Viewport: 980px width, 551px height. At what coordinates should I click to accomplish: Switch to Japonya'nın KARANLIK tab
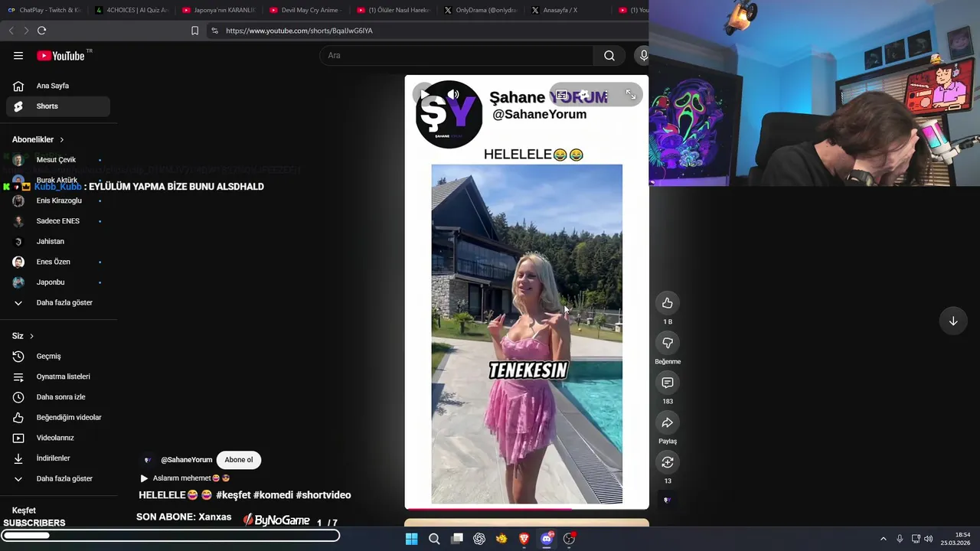pyautogui.click(x=218, y=10)
